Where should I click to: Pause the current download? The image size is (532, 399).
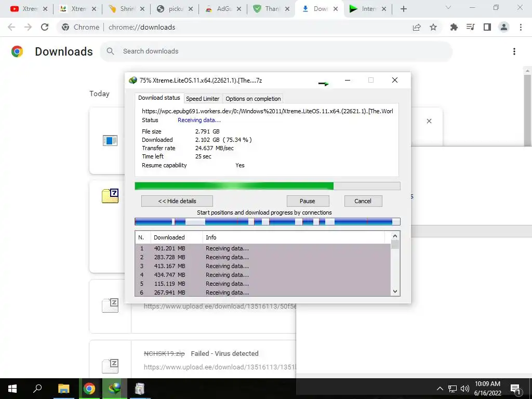point(308,201)
